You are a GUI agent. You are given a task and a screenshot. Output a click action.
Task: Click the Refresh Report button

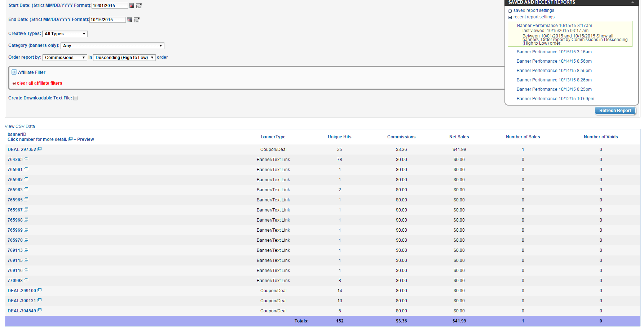coord(615,111)
